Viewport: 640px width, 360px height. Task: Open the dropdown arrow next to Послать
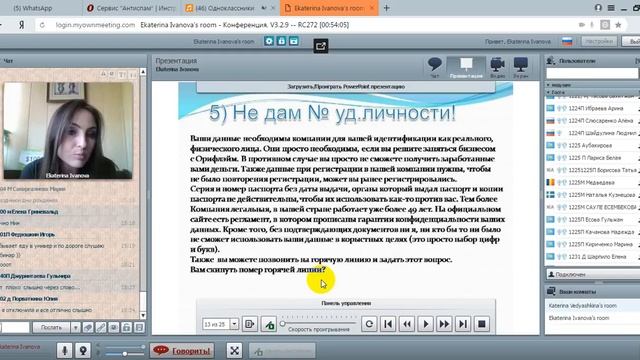pyautogui.click(x=75, y=327)
